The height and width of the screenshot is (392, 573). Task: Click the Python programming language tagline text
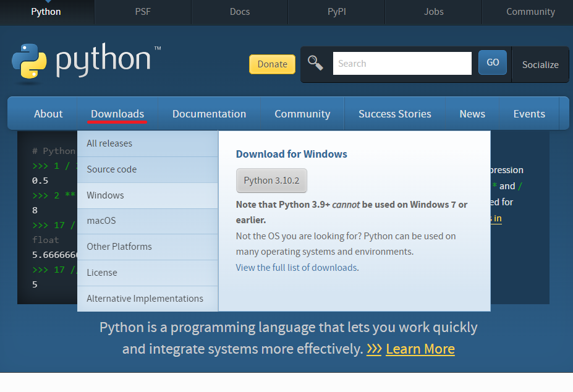coord(288,338)
